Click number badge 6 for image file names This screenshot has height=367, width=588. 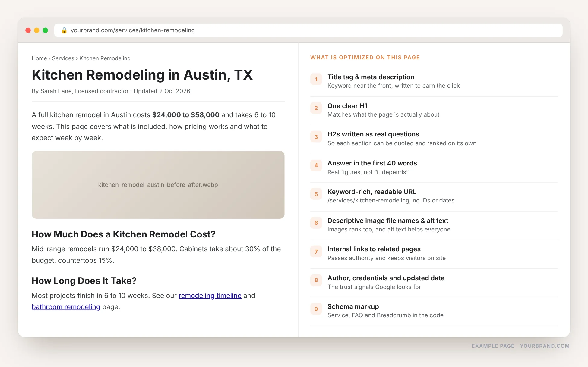pyautogui.click(x=316, y=223)
